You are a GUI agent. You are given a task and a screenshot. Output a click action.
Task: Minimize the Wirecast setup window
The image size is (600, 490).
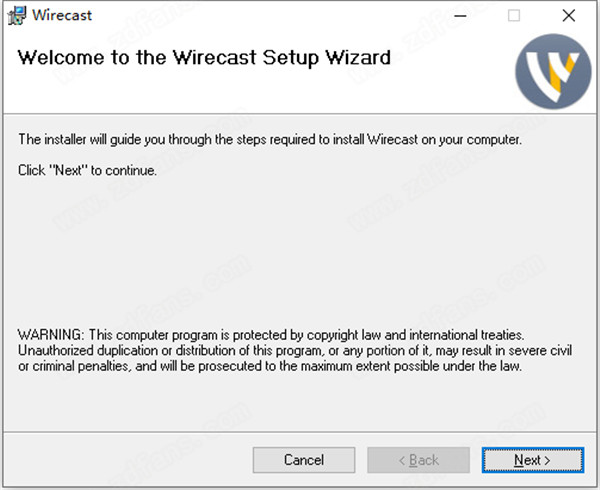point(460,16)
